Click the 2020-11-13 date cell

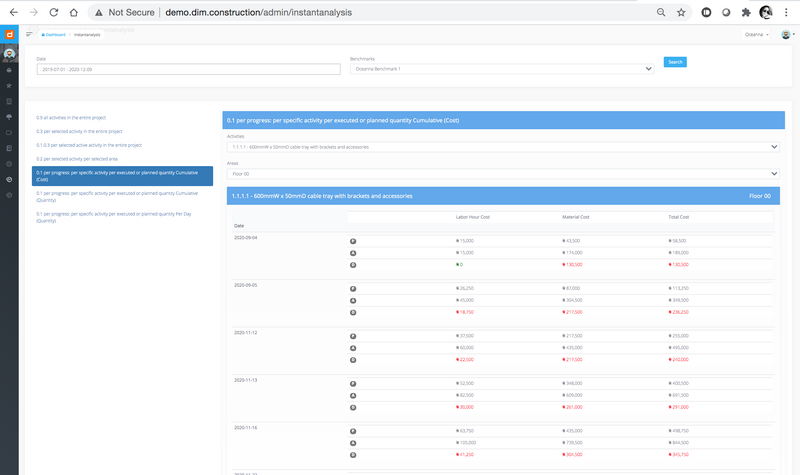245,380
